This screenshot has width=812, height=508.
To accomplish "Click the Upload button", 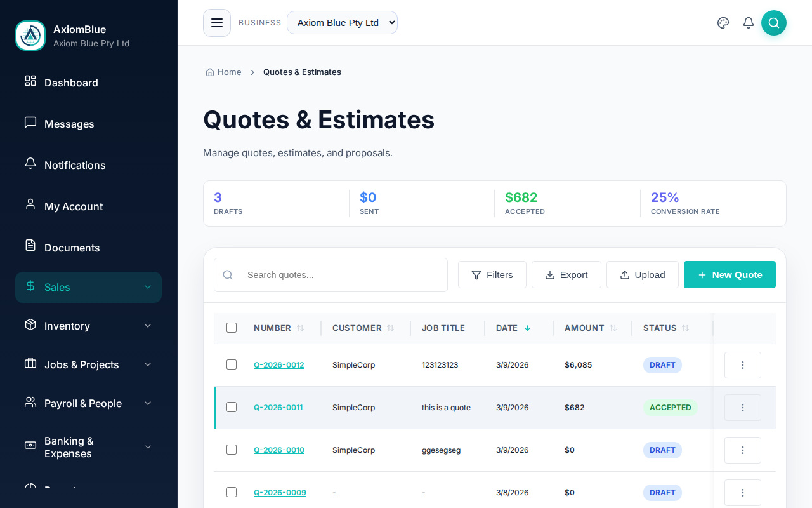I will (643, 275).
